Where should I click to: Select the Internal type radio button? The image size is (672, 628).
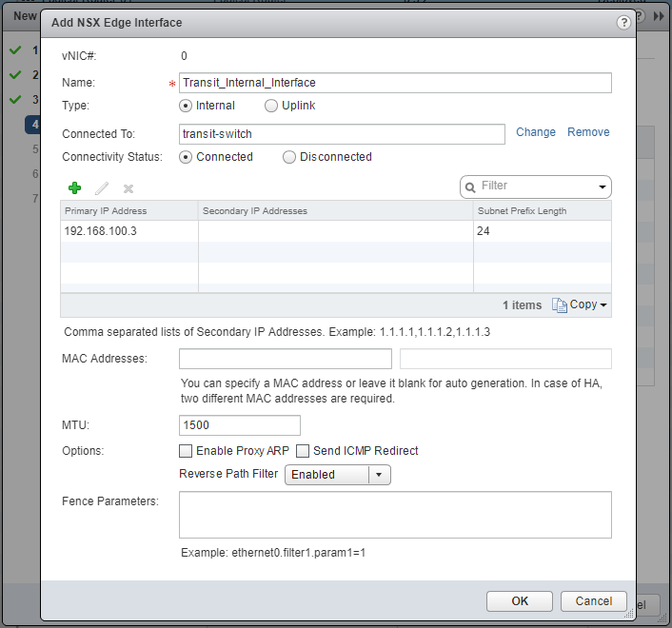pos(187,106)
